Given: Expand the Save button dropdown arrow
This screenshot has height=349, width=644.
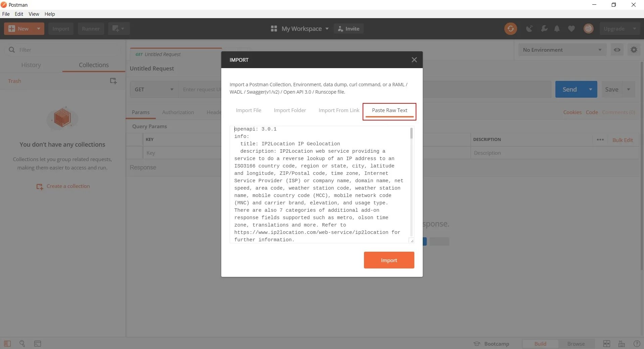Looking at the screenshot, I should coord(628,89).
